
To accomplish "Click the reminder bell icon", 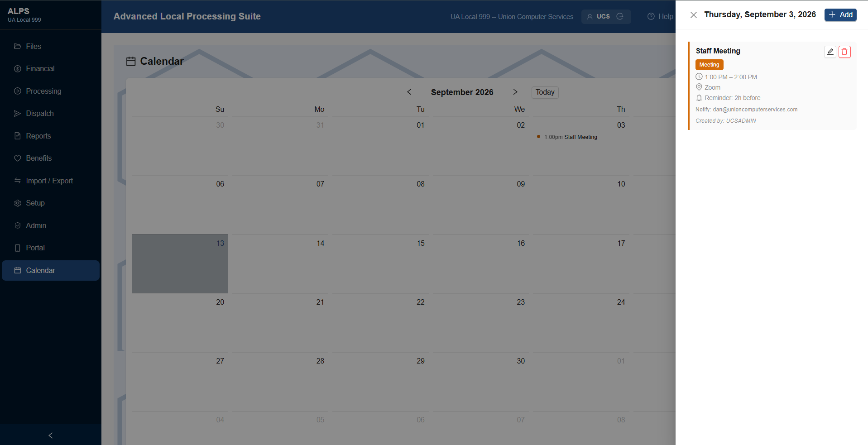I will coord(699,98).
